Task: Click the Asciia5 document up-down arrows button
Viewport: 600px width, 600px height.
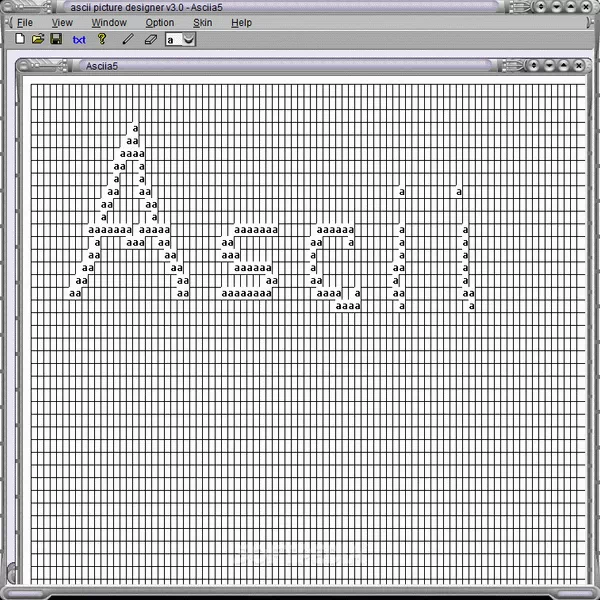Action: pos(534,65)
